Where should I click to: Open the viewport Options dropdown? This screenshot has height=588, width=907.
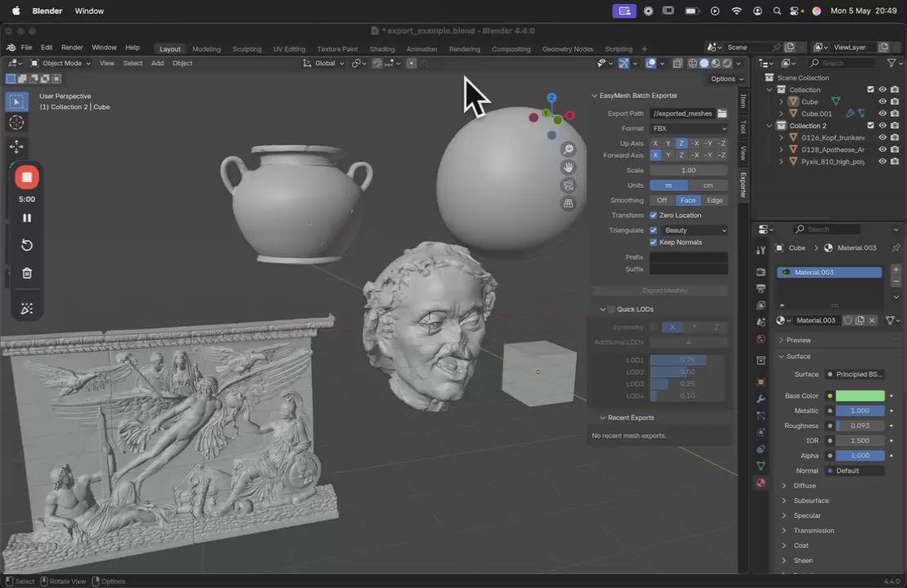(726, 78)
